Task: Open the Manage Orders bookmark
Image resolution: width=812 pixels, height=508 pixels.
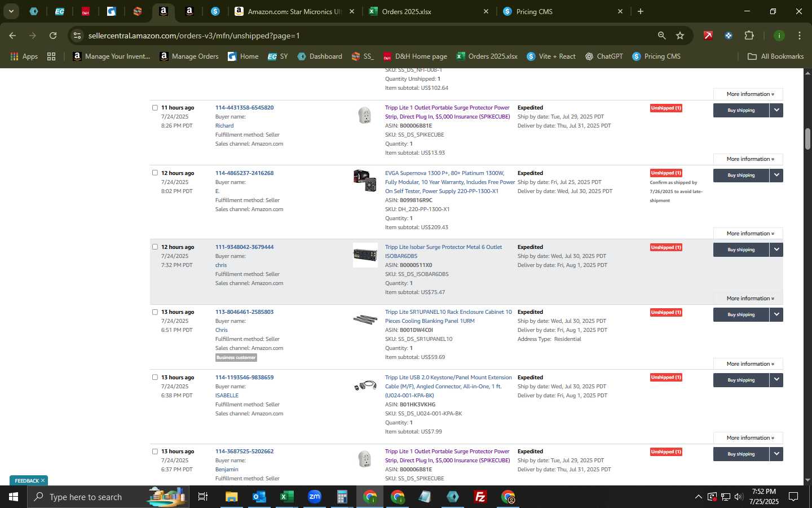Action: tap(189, 56)
